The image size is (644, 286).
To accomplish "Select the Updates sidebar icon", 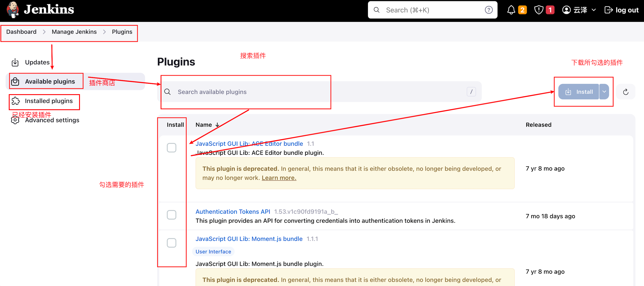I will pos(15,62).
